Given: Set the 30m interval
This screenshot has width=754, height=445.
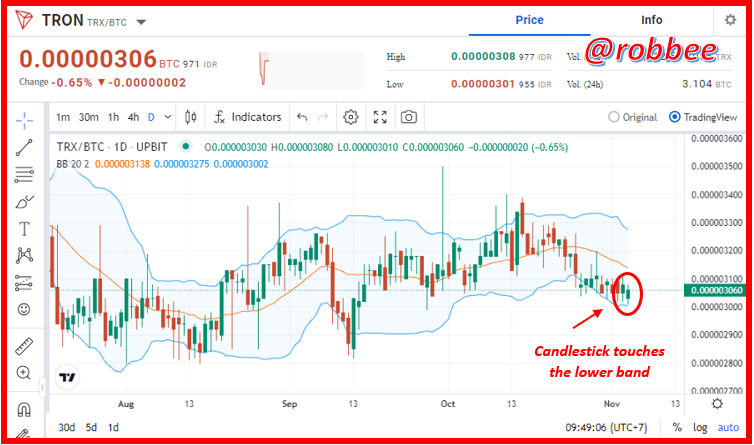Looking at the screenshot, I should coord(88,117).
